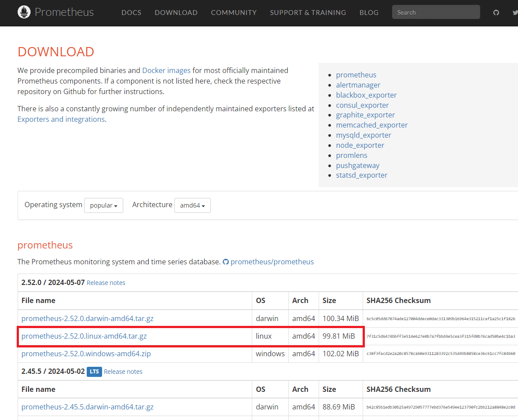
Task: Click the Operating system label
Action: 53,205
